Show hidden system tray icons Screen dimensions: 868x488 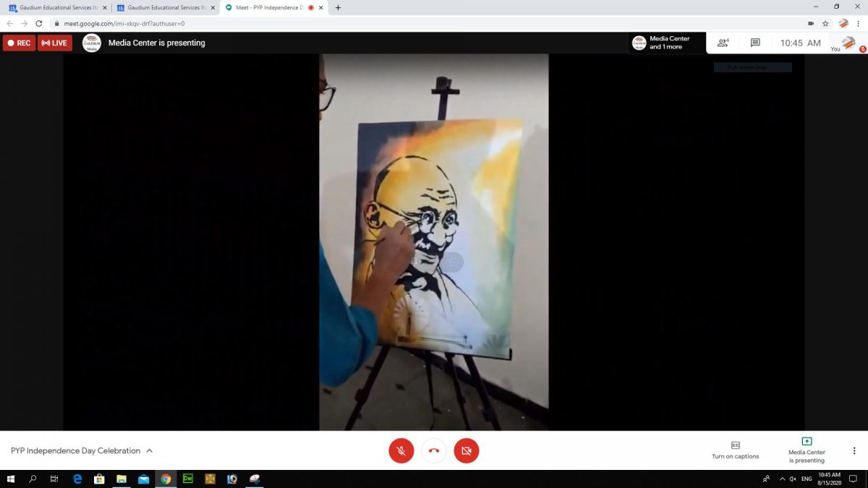coord(782,479)
